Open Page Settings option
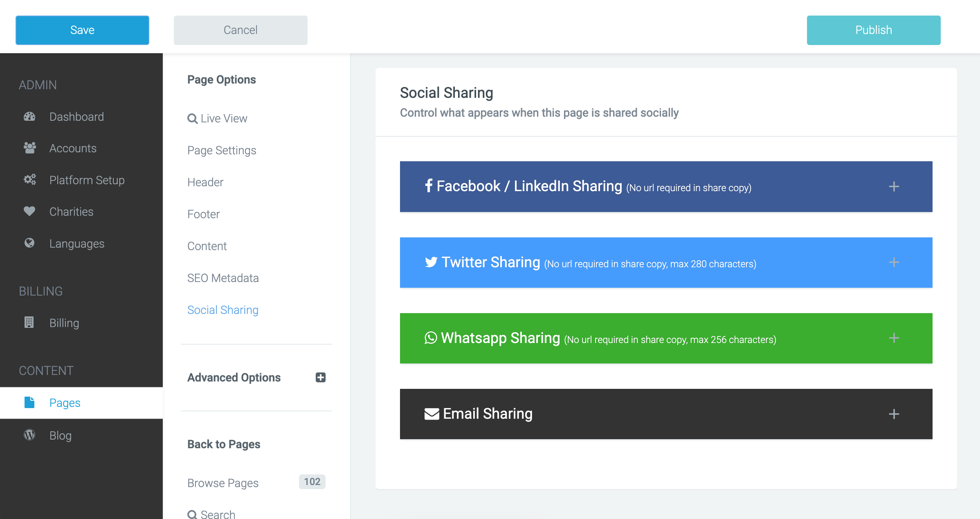Image resolution: width=980 pixels, height=519 pixels. point(222,150)
